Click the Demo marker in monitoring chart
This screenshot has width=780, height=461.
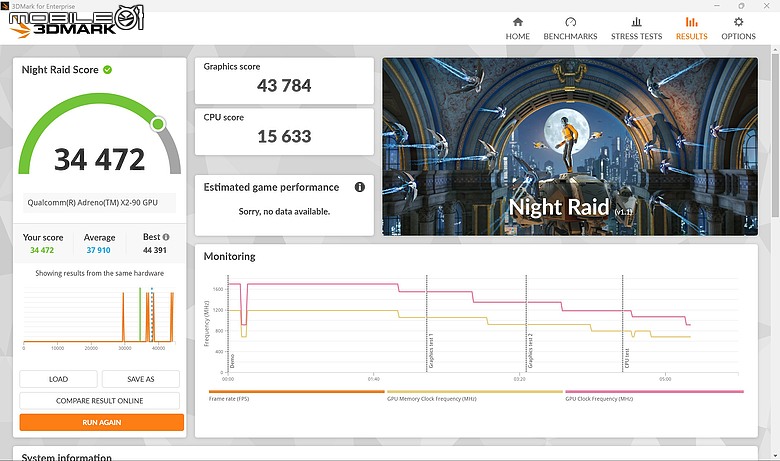232,361
